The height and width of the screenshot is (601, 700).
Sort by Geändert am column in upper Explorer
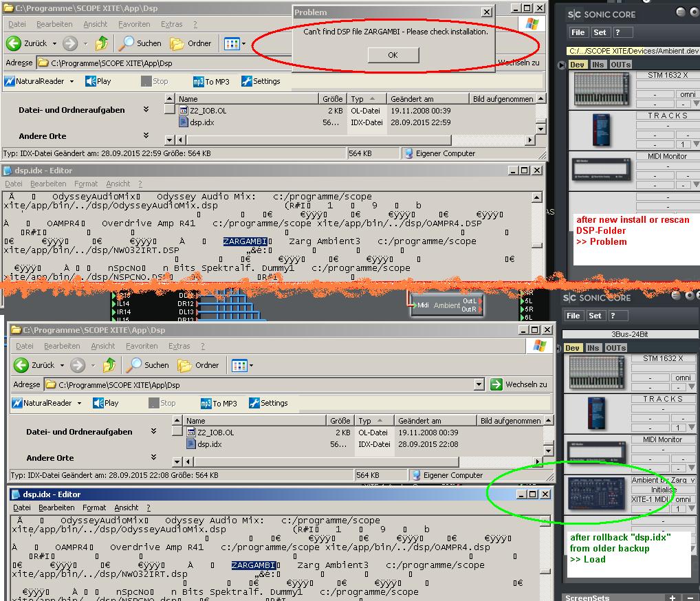click(428, 99)
